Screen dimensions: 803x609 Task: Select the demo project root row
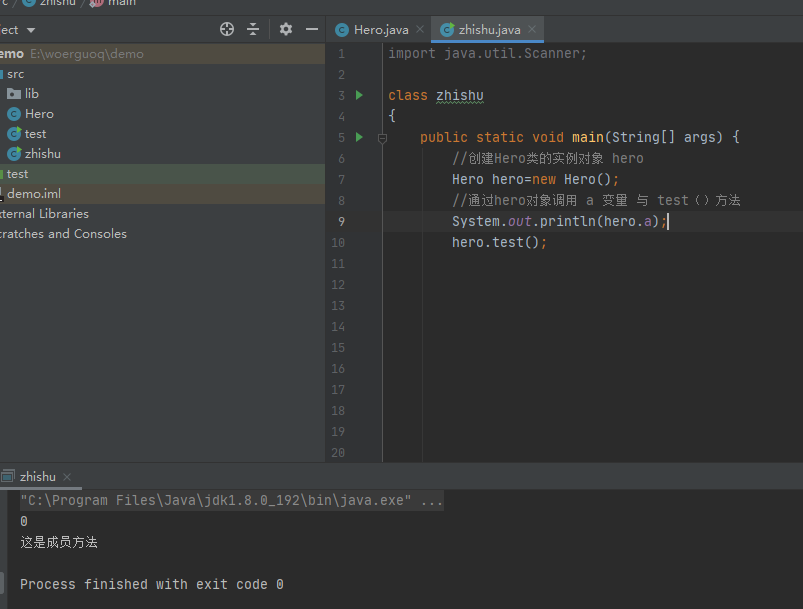[x=162, y=54]
